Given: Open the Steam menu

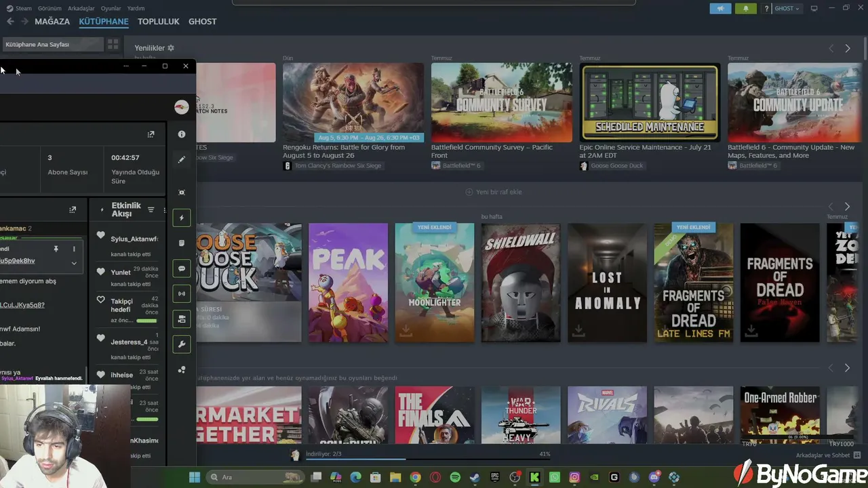Looking at the screenshot, I should (x=20, y=8).
